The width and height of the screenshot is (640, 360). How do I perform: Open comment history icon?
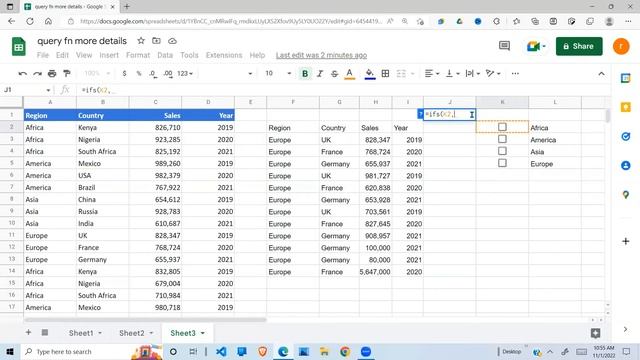(x=504, y=46)
